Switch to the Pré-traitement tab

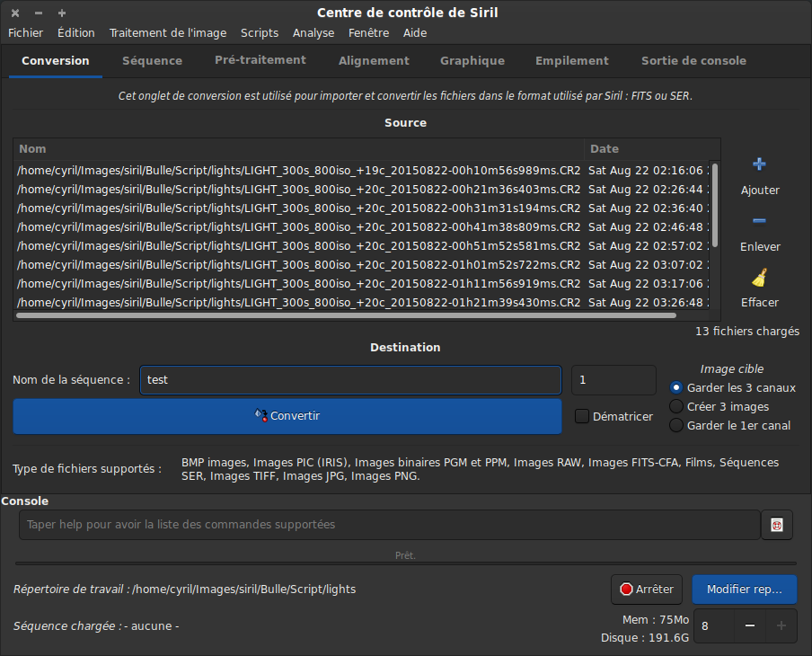(x=260, y=60)
